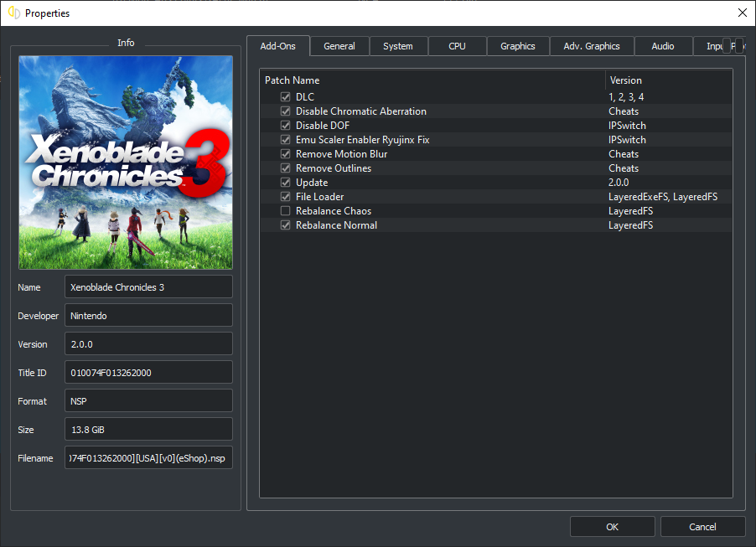Click 'LayeredExeFS, LayeredFS' version cell

663,197
